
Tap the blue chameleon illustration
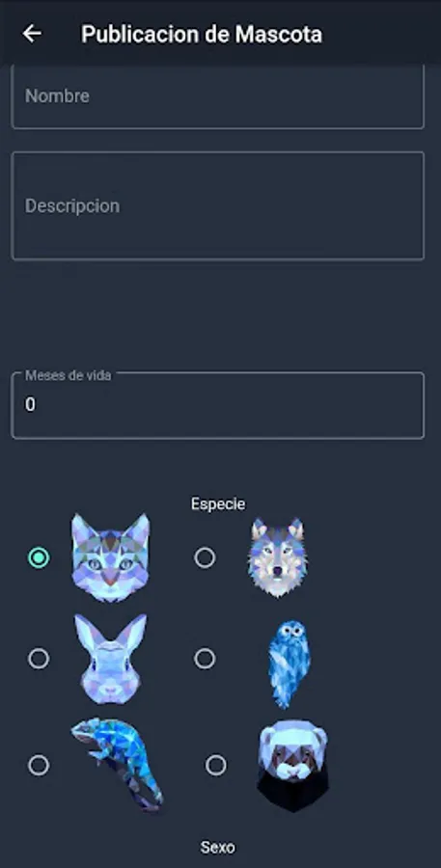118,765
